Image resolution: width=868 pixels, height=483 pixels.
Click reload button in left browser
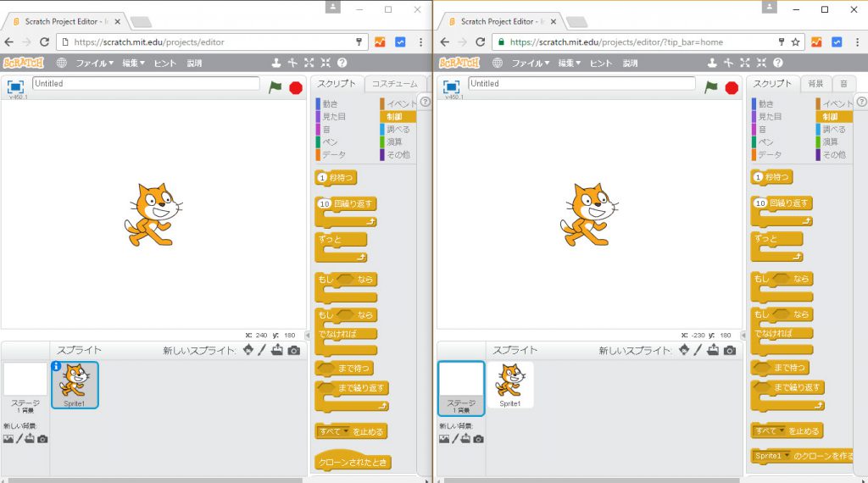[44, 42]
